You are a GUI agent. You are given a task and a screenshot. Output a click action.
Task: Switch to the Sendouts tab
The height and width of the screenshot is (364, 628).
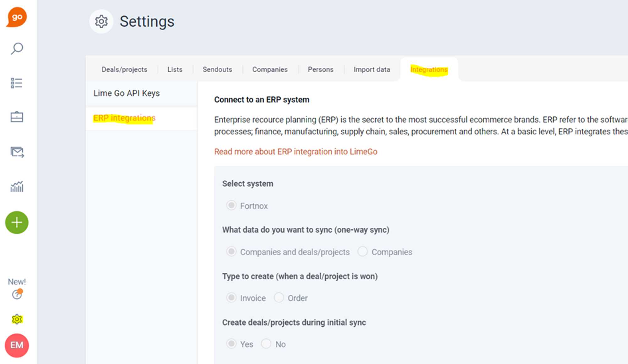tap(217, 69)
